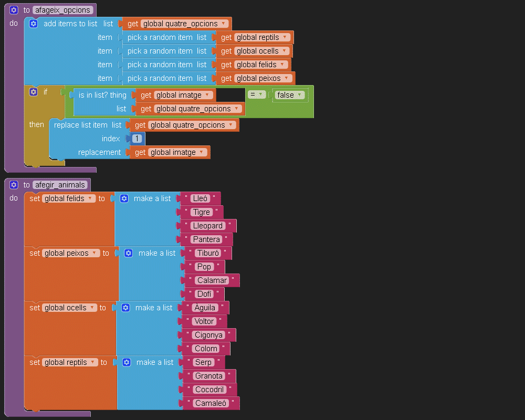Edit the Tiburó text string
The width and height of the screenshot is (525, 420).
pyautogui.click(x=207, y=253)
